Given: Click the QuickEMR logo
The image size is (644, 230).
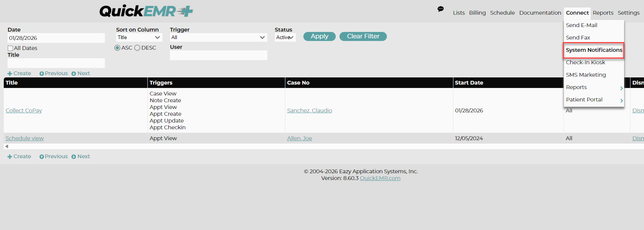Looking at the screenshot, I should (x=146, y=11).
